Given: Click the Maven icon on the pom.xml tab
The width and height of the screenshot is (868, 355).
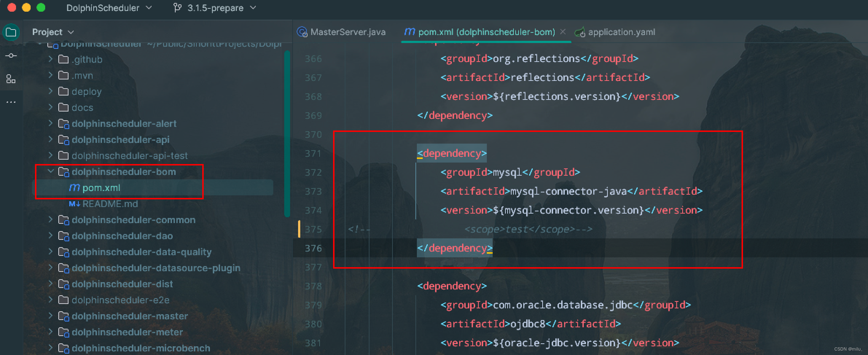Looking at the screenshot, I should pos(410,32).
